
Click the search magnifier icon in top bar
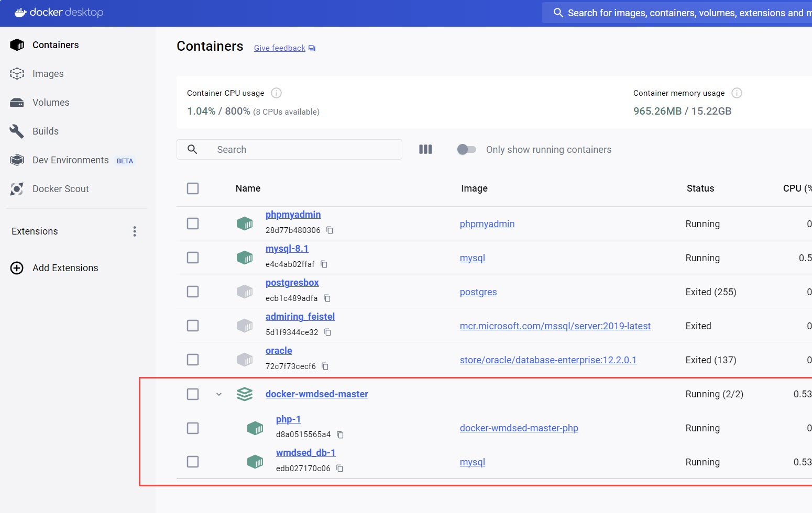click(x=558, y=13)
